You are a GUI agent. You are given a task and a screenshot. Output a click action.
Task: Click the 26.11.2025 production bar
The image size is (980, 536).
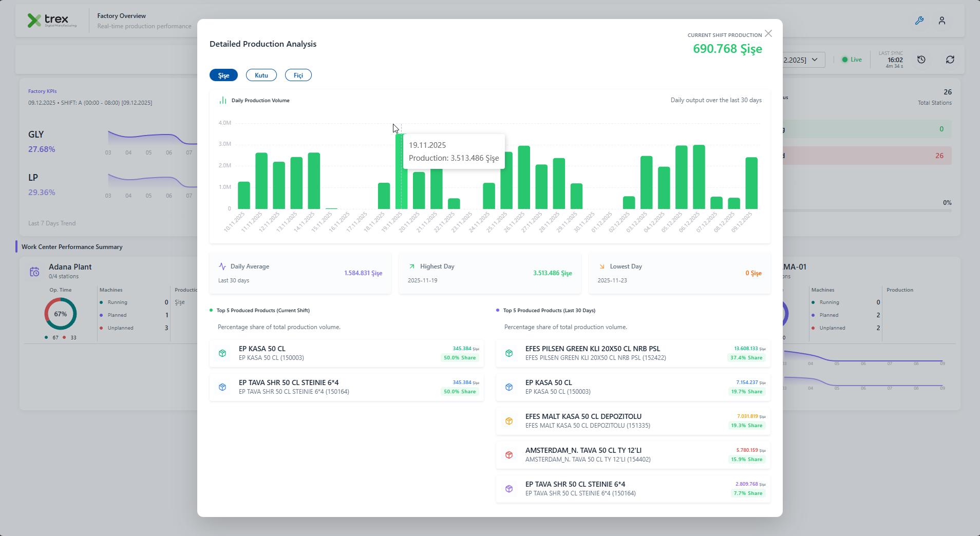point(524,177)
